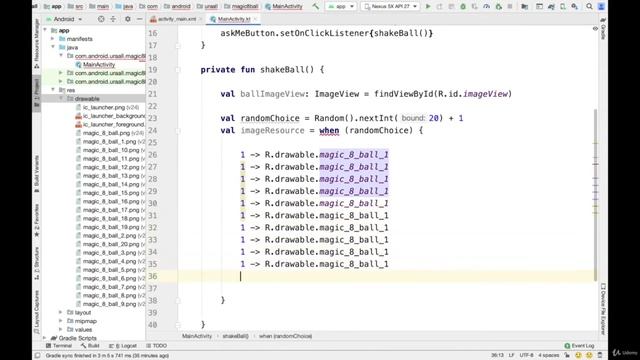640x360 pixels.
Task: Click the Apply Changes icon next to Run
Action: coord(440,7)
